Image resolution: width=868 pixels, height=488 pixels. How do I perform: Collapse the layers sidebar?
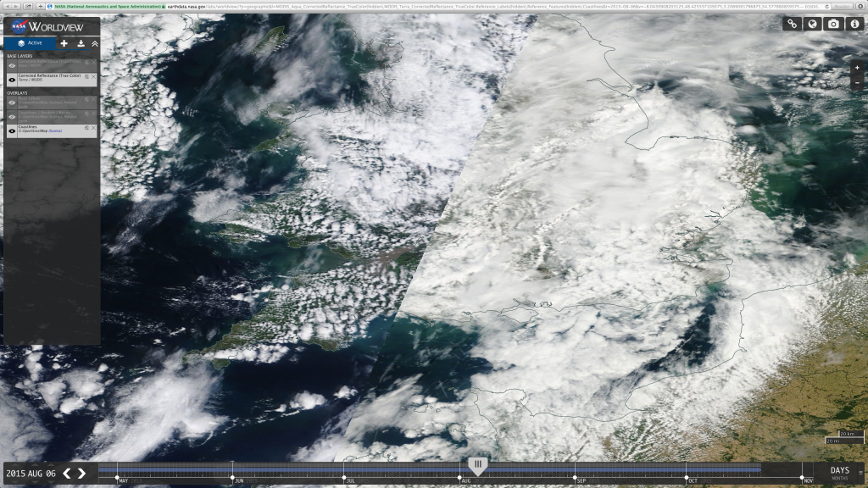95,43
